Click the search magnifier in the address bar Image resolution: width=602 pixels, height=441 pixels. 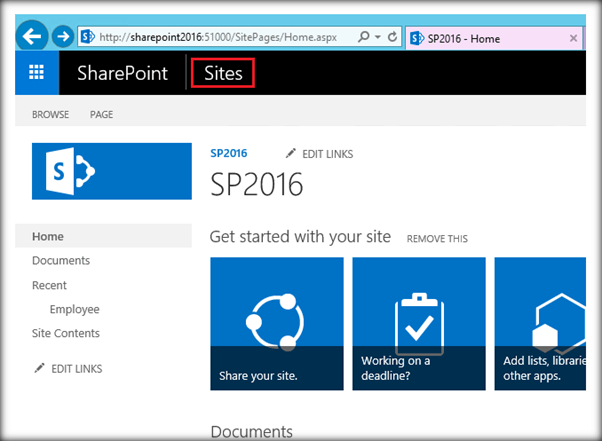point(364,36)
